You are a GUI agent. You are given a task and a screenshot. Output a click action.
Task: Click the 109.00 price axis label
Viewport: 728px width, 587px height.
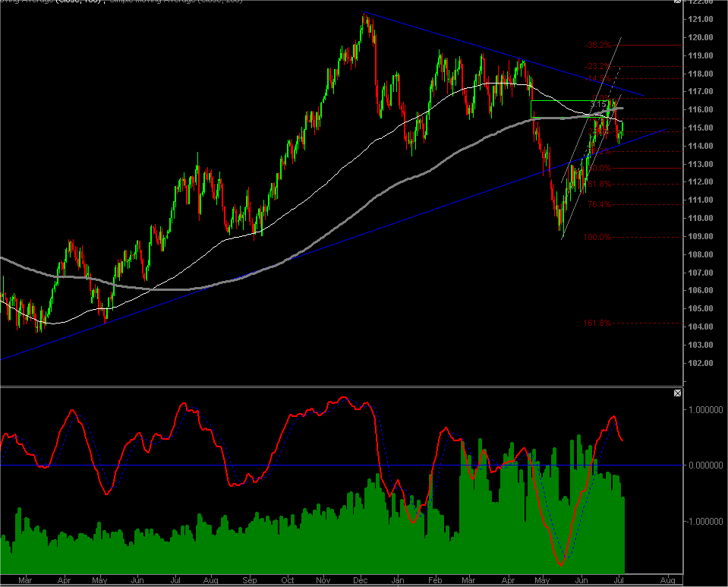701,236
